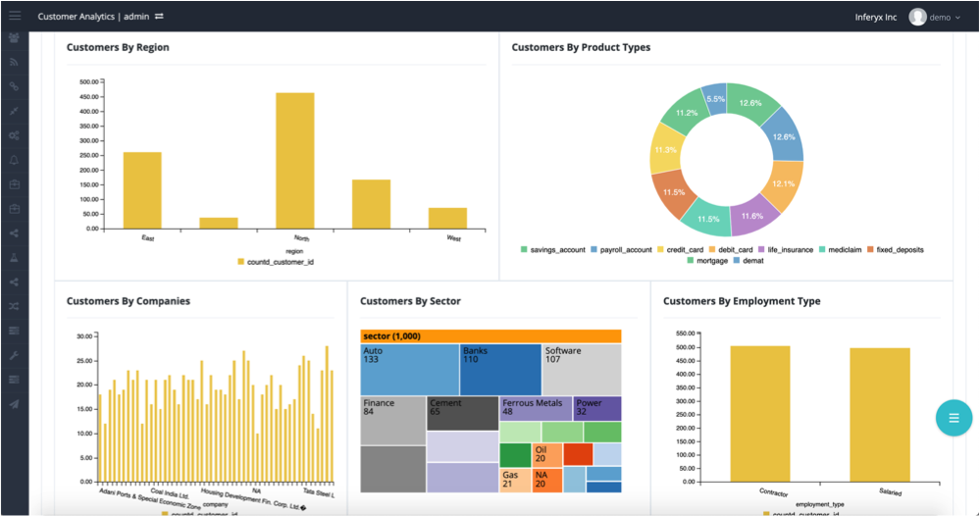Open the hamburger menu in top bar
This screenshot has height=516, width=980.
pos(15,16)
